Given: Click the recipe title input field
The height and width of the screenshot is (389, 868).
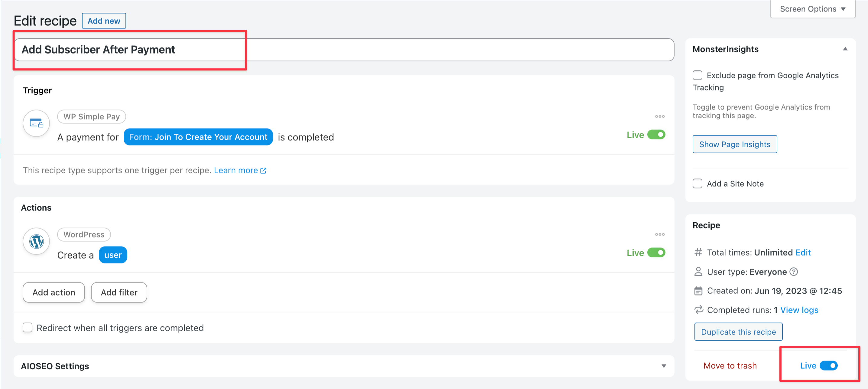Looking at the screenshot, I should (x=344, y=50).
